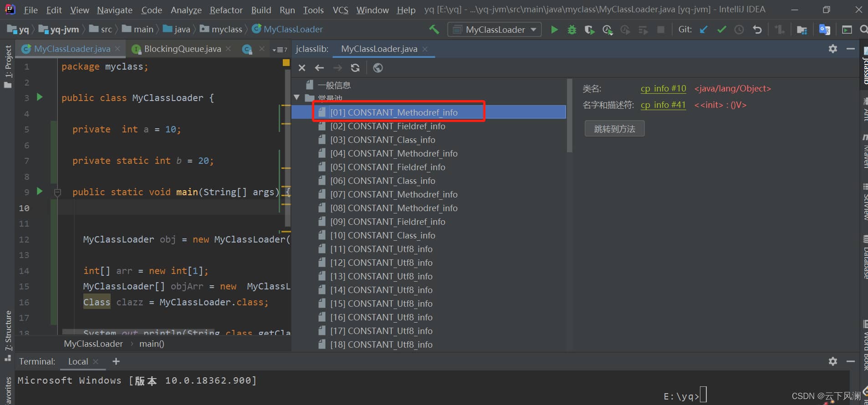Open jclasslib panel settings gear

[x=833, y=49]
